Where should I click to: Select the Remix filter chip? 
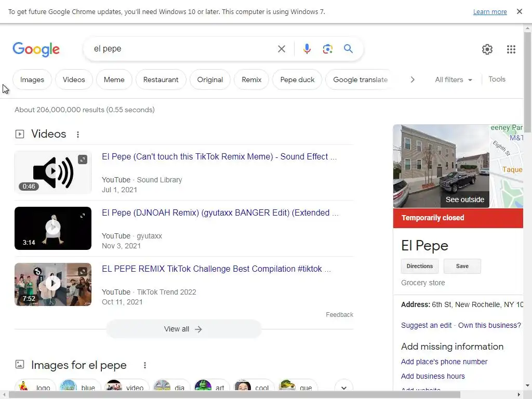point(251,79)
